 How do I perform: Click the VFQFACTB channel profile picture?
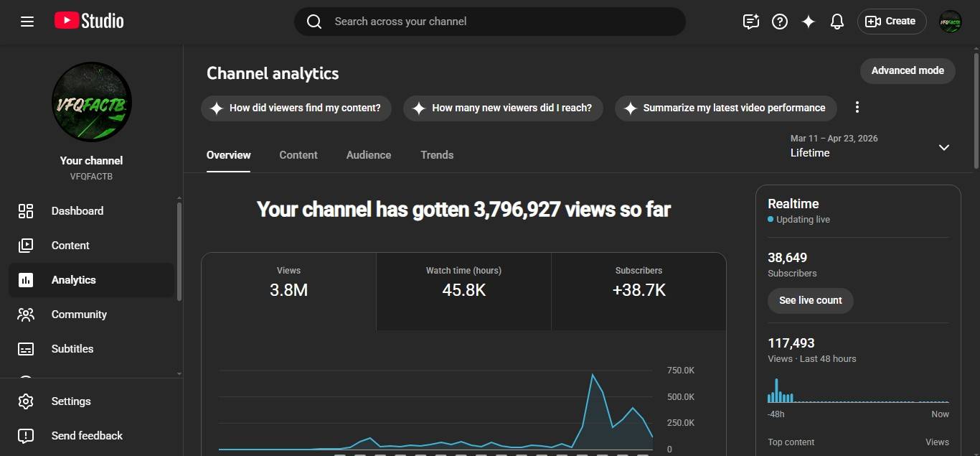pos(92,101)
